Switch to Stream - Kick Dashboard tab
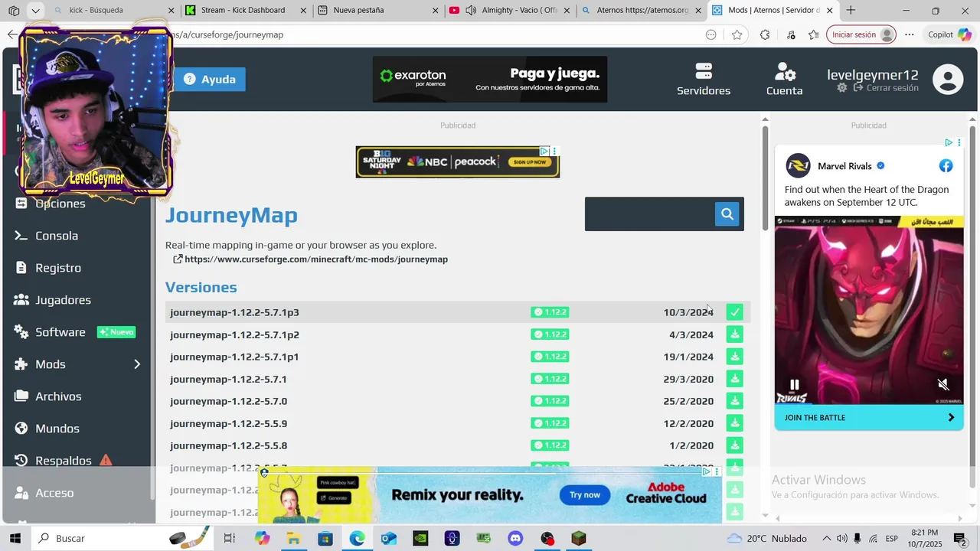Screen dimensions: 980x551 (245, 11)
